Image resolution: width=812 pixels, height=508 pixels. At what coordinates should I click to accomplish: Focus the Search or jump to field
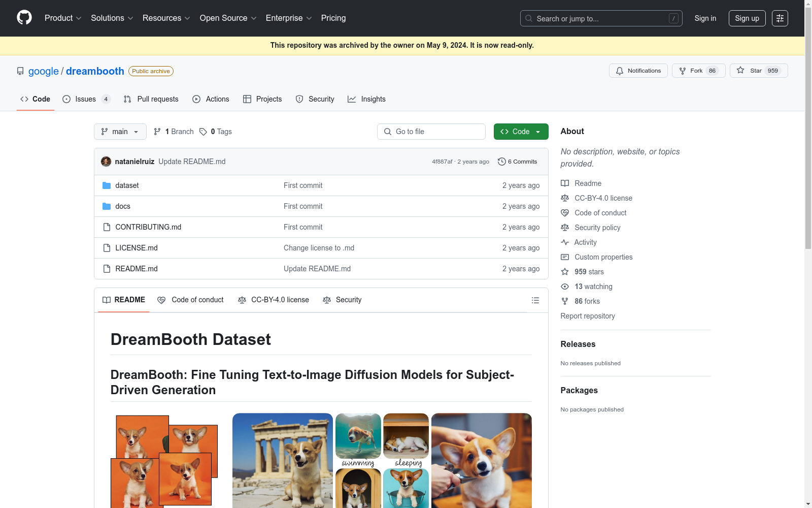point(601,18)
